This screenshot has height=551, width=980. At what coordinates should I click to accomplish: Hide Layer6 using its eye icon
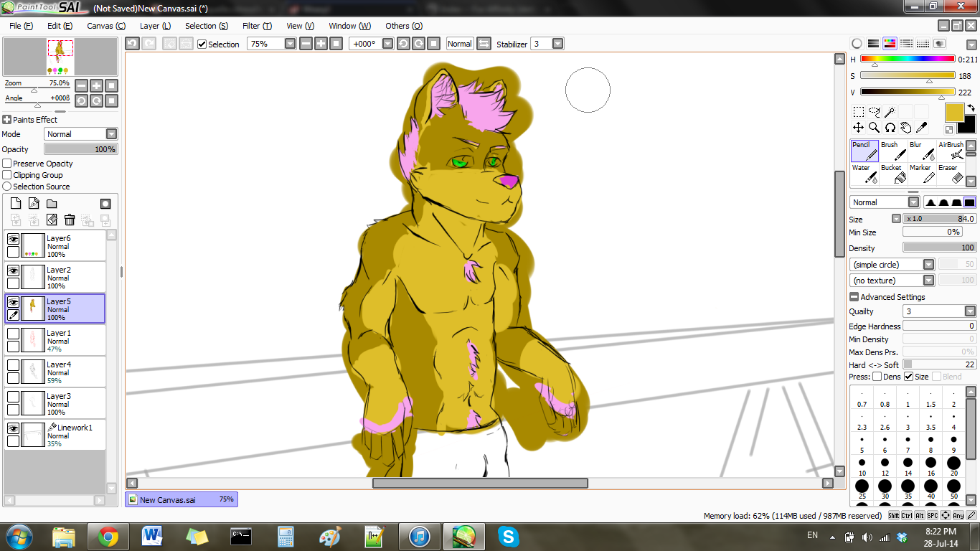click(13, 239)
